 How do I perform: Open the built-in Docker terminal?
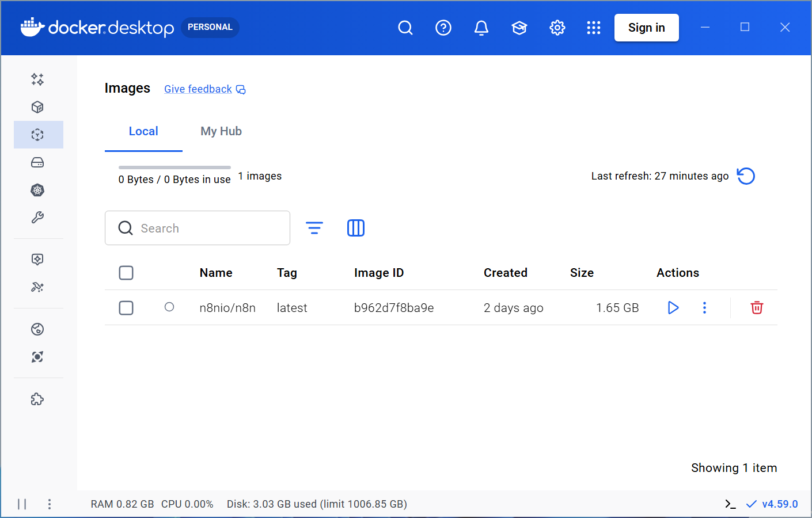click(730, 504)
